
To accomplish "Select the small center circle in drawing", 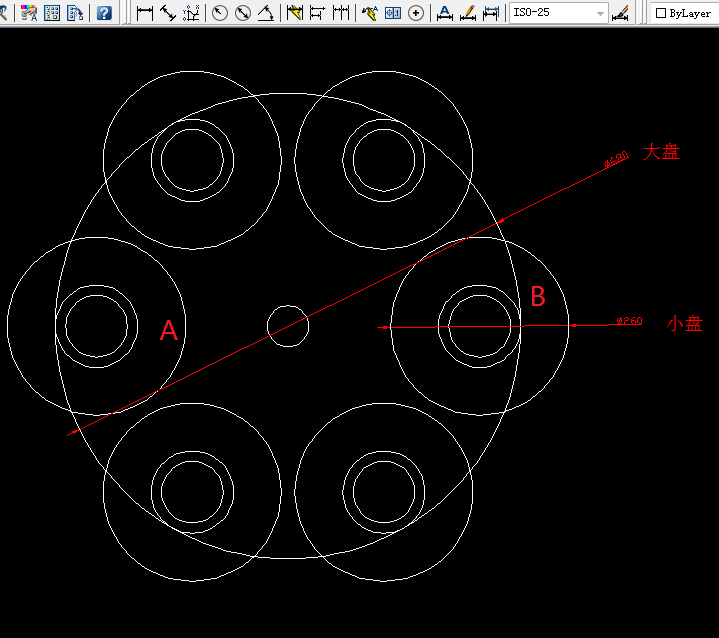I will (x=288, y=306).
